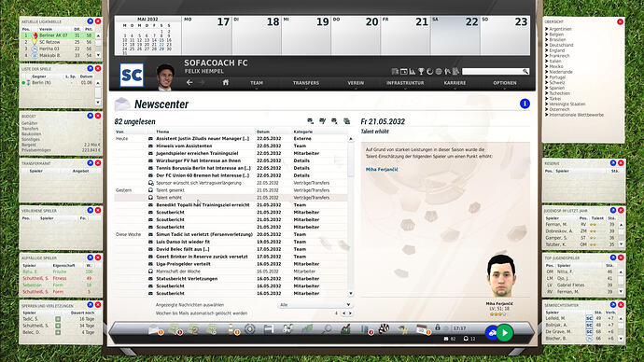The height and width of the screenshot is (362, 644).
Task: Click the news list scrollbar down arrow
Action: (351, 294)
